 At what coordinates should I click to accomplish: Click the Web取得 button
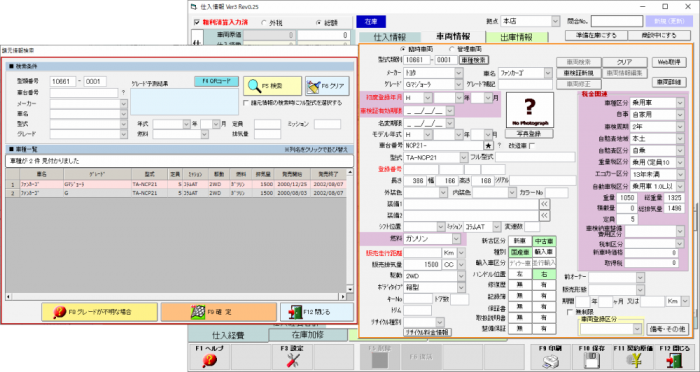coord(669,62)
